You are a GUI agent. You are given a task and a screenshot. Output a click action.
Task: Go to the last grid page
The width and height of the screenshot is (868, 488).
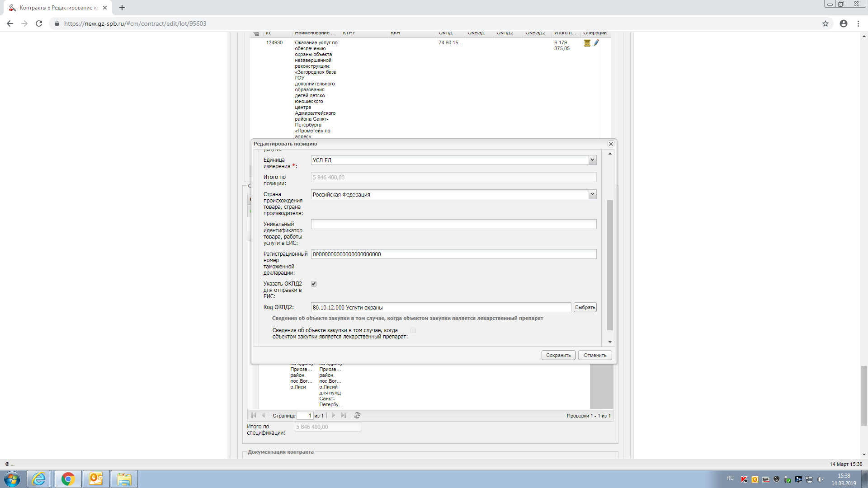344,415
